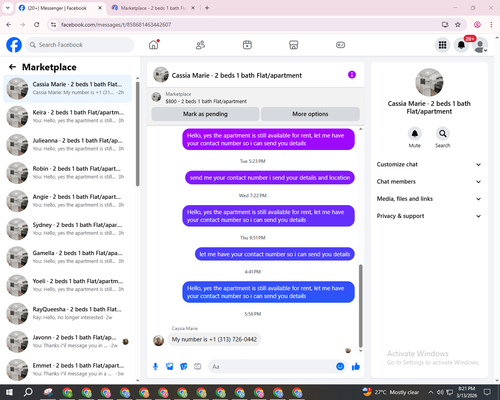Image resolution: width=500 pixels, height=400 pixels.
Task: Open the Windows Start menu
Action: click(9, 392)
